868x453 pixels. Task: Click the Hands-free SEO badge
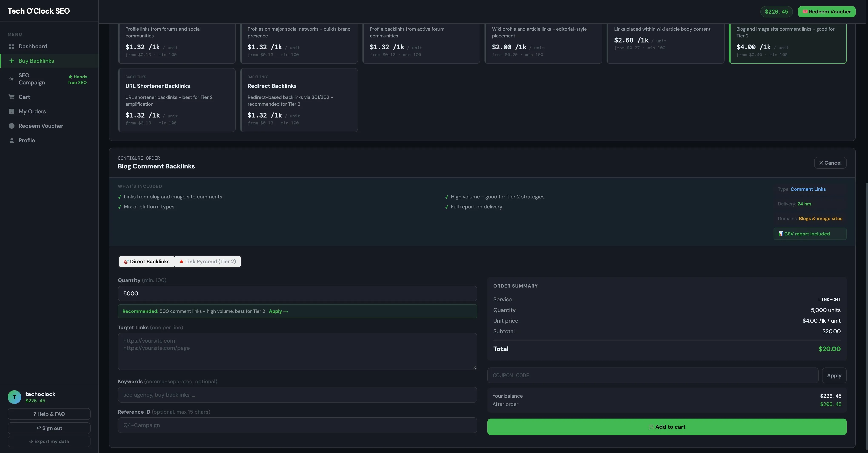click(x=79, y=80)
